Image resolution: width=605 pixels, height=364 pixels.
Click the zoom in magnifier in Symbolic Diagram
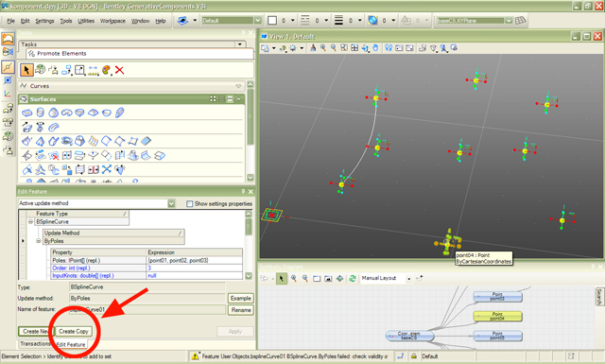click(x=294, y=278)
